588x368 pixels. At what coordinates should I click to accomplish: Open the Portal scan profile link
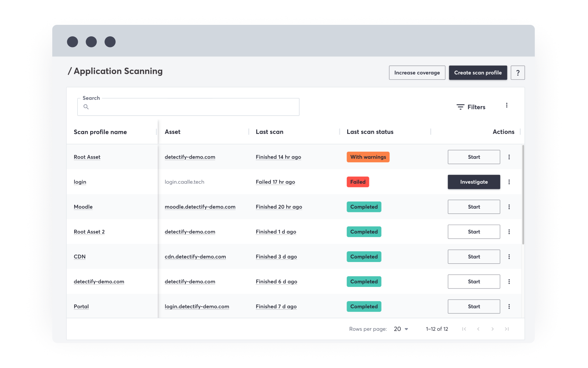81,307
